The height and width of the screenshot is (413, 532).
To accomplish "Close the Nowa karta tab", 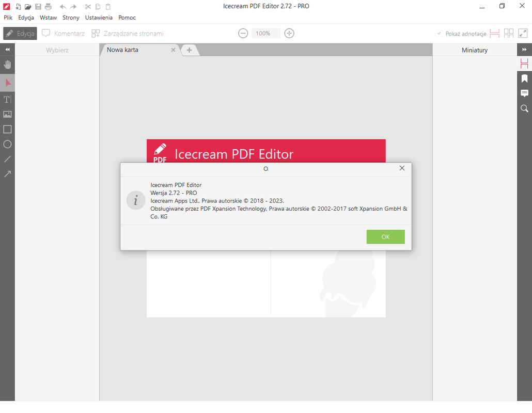I will click(x=173, y=50).
